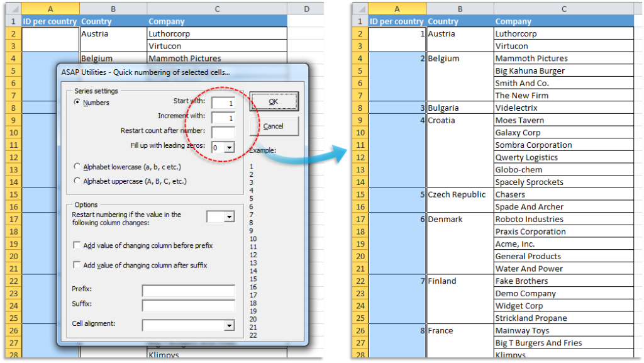Click the Start with input field
The height and width of the screenshot is (363, 644).
[x=223, y=102]
